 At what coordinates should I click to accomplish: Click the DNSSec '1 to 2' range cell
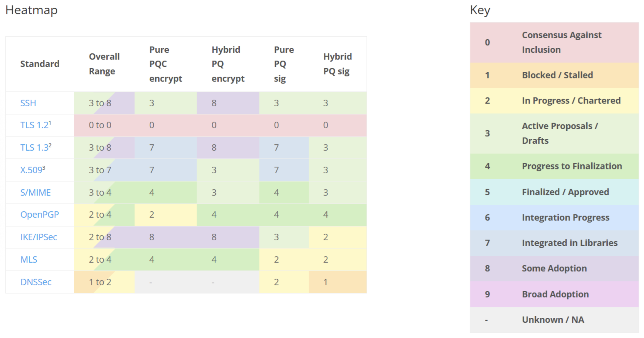[x=100, y=282]
